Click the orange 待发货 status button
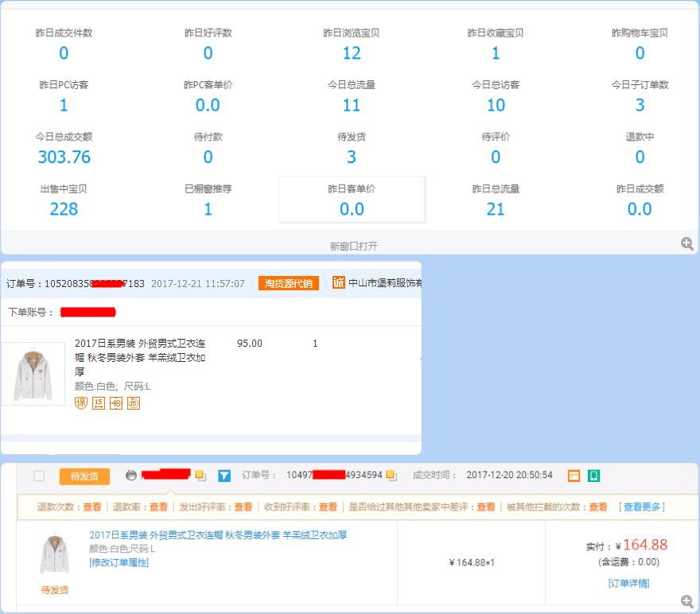 coord(84,477)
